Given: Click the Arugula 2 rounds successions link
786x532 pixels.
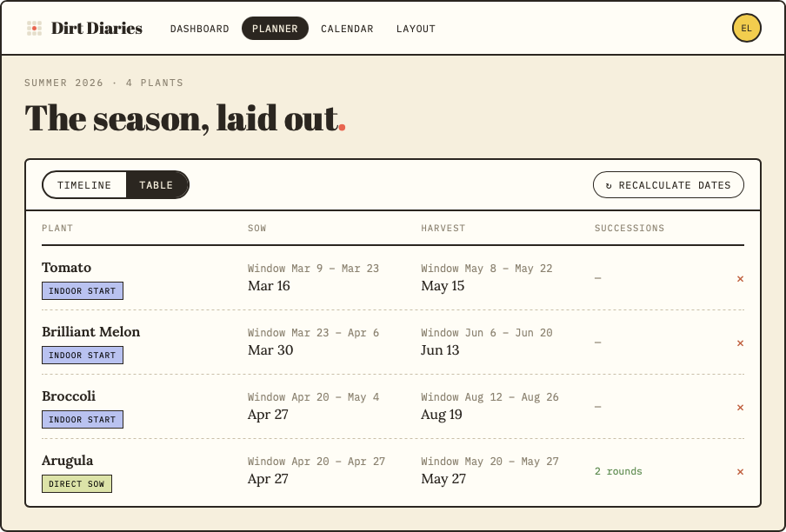Looking at the screenshot, I should [618, 471].
